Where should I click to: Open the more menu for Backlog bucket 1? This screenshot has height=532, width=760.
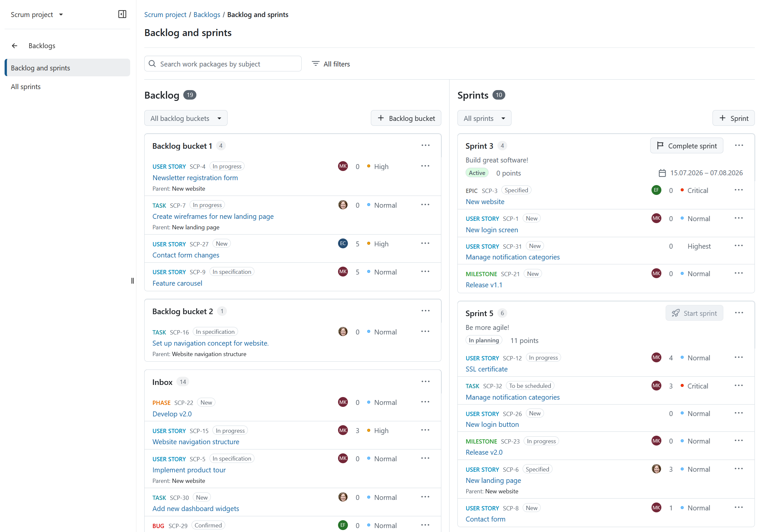(x=425, y=145)
